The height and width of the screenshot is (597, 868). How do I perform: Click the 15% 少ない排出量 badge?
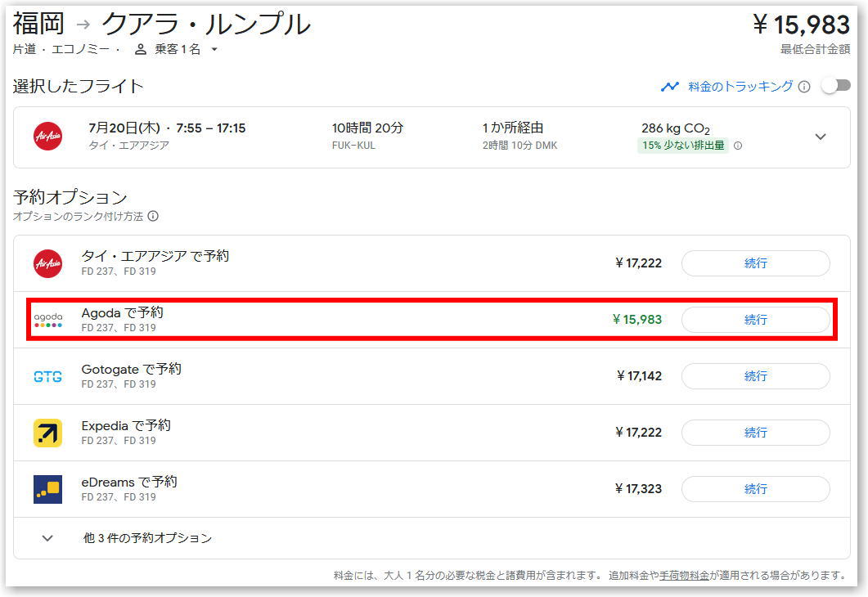click(683, 146)
